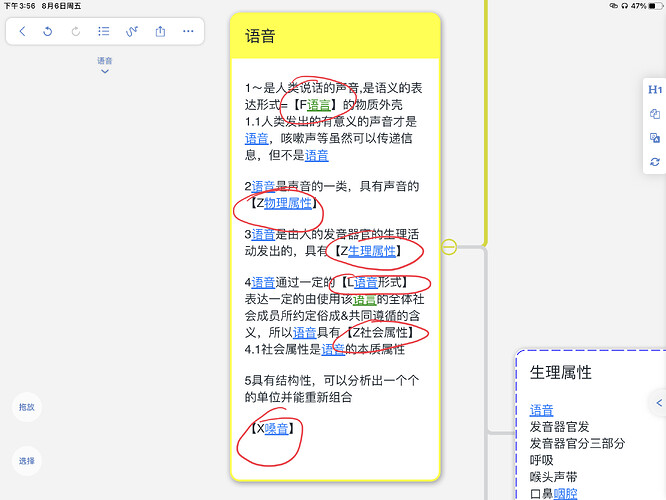Image resolution: width=666 pixels, height=500 pixels.
Task: Open the green 语言 link after 使用该
Action: click(364, 299)
